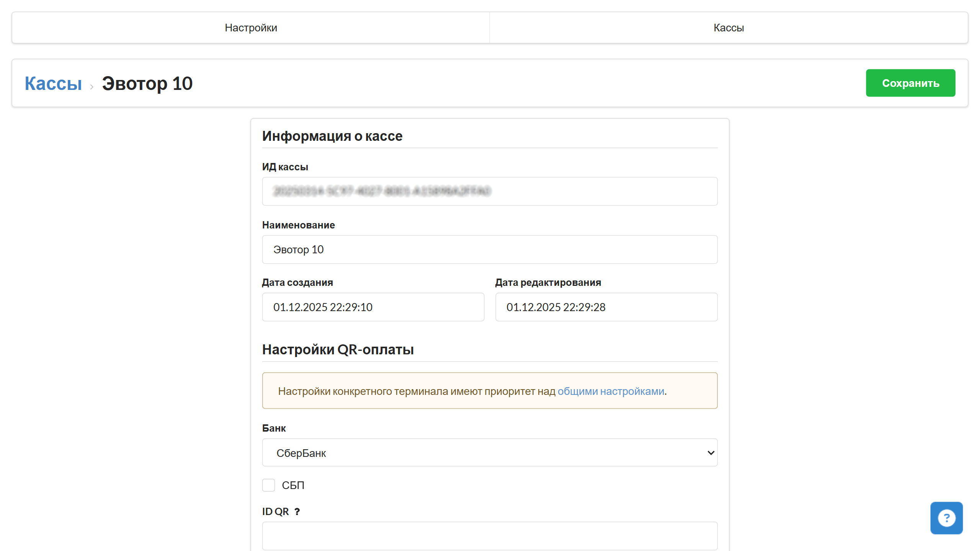Click the Эвотор 10 page heading
The image size is (980, 551).
click(147, 83)
